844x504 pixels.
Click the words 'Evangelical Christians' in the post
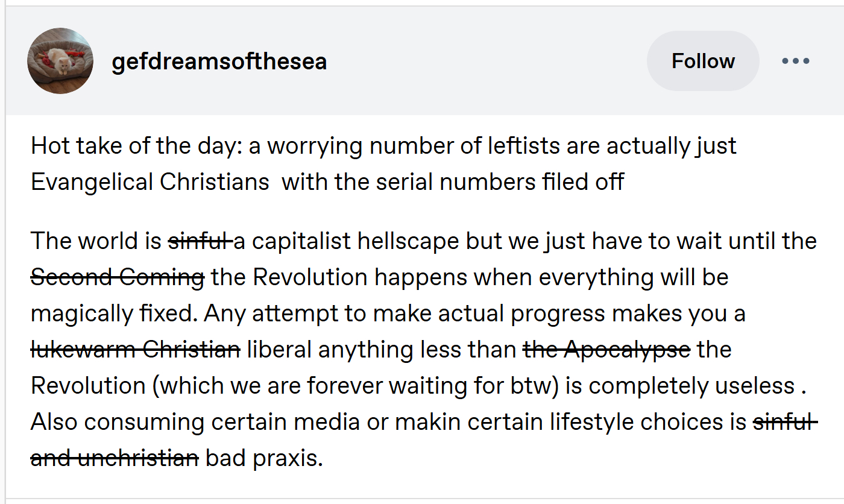pyautogui.click(x=150, y=181)
